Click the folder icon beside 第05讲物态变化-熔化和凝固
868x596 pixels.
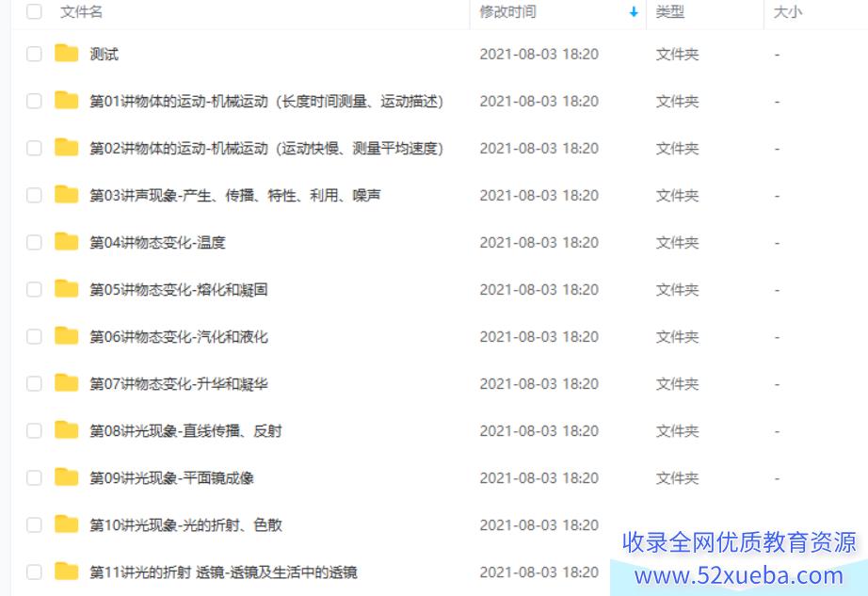click(67, 289)
